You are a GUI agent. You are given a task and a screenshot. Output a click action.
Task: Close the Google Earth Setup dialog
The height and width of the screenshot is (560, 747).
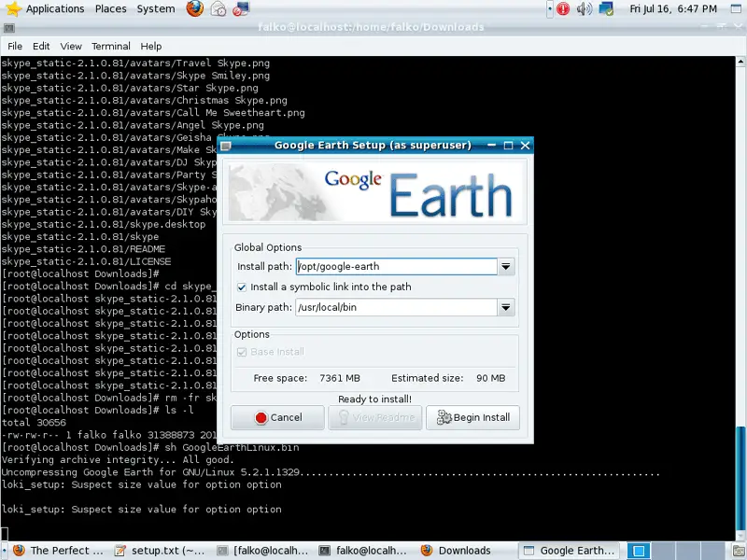(525, 146)
